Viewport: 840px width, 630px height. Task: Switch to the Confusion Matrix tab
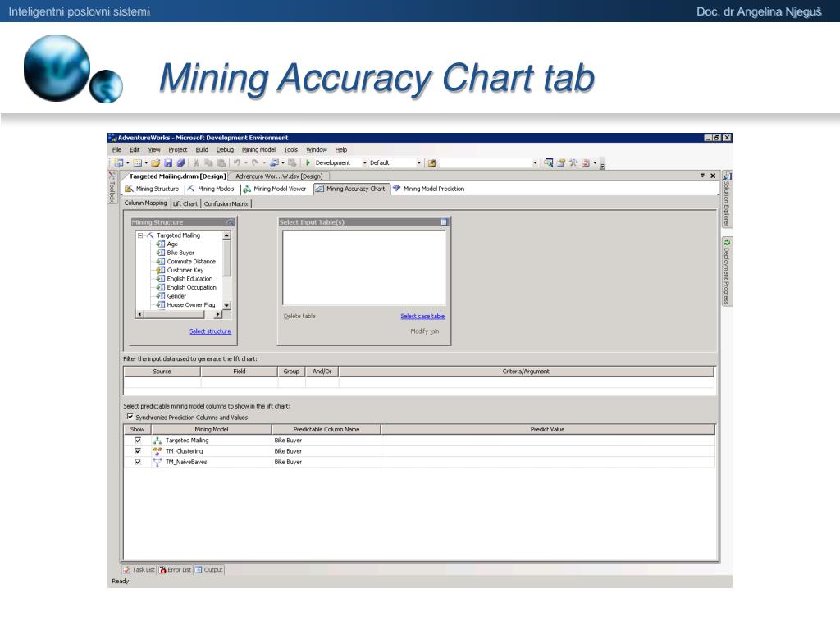pos(226,203)
